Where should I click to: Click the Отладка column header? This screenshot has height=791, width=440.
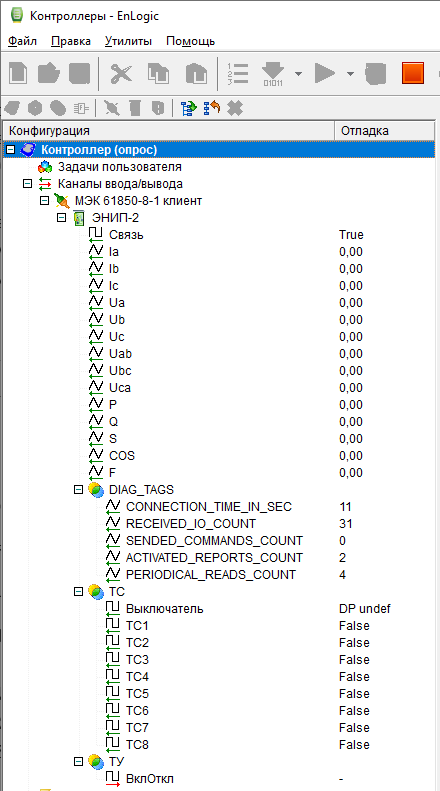click(384, 131)
